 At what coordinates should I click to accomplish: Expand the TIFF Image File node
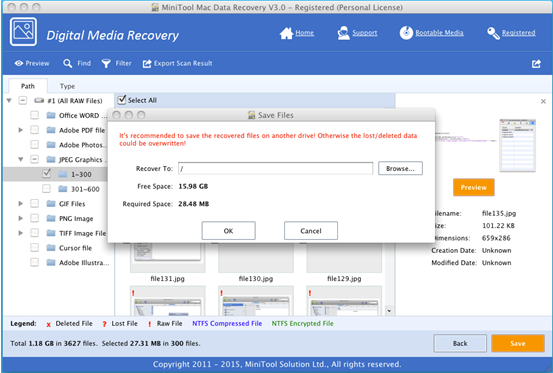(21, 233)
